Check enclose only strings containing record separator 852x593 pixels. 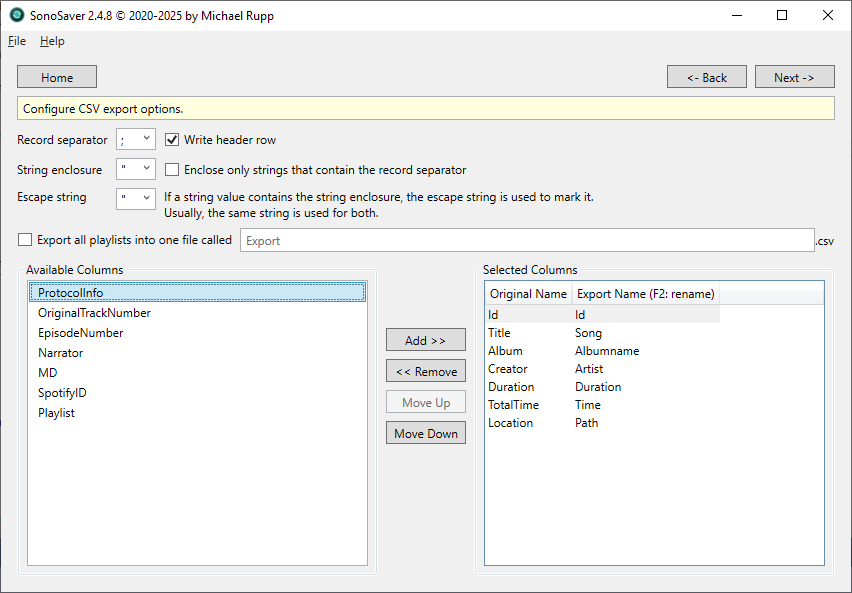coord(171,169)
